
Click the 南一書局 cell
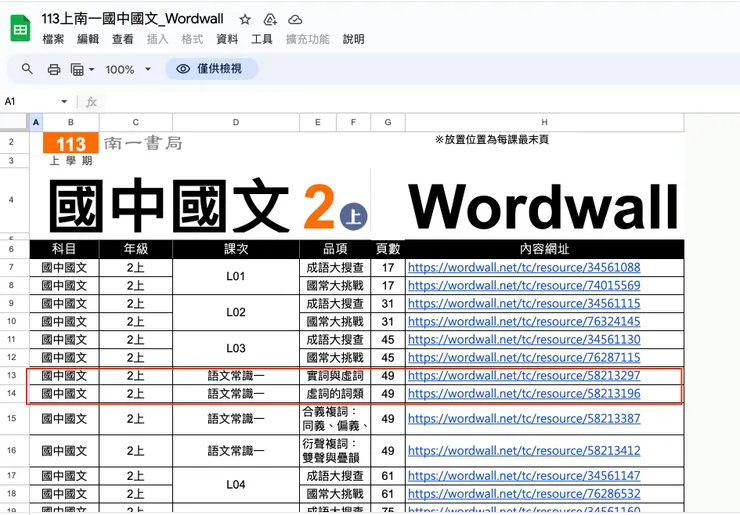143,143
